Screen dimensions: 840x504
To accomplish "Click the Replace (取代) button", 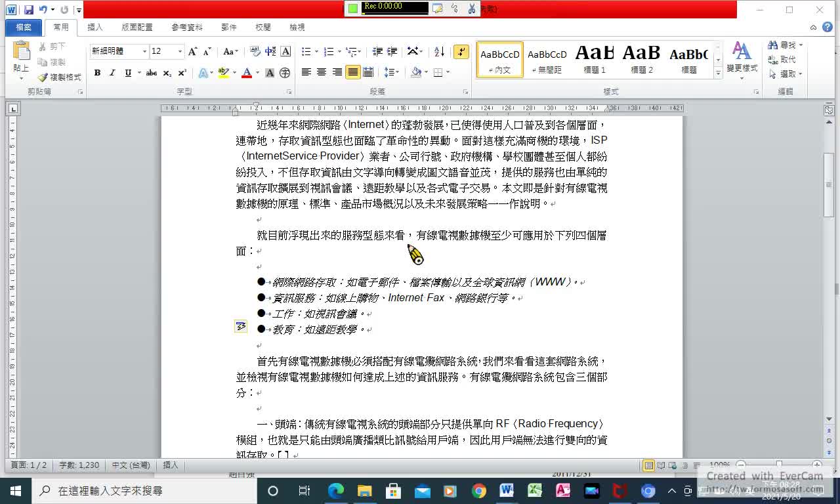I will pos(782,60).
